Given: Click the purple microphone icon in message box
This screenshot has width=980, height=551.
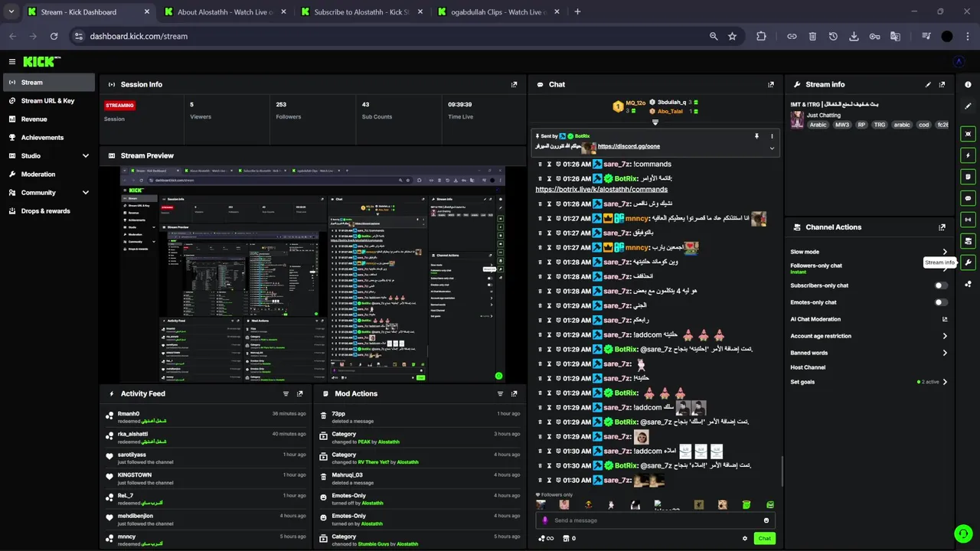Looking at the screenshot, I should 545,520.
